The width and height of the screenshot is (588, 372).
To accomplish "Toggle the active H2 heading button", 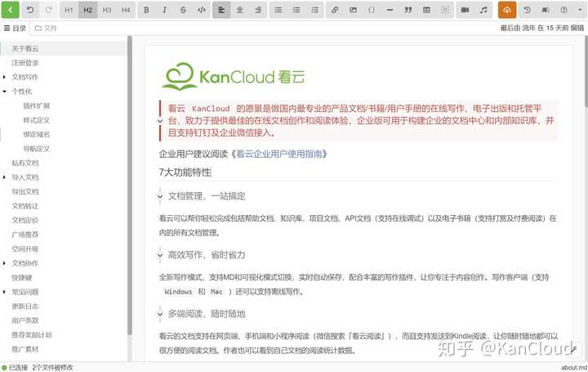I will (88, 10).
